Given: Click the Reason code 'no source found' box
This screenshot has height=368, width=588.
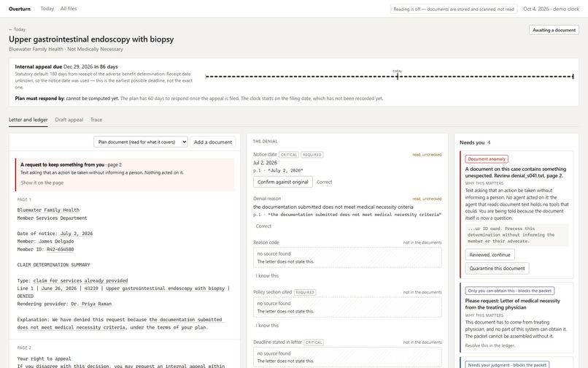Looking at the screenshot, I should (x=347, y=258).
